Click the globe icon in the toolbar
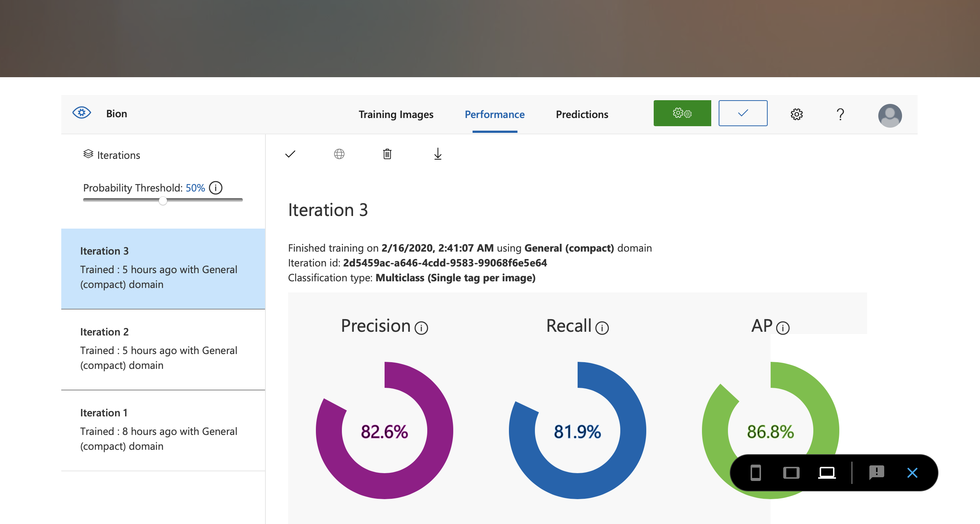The width and height of the screenshot is (980, 524). 339,154
